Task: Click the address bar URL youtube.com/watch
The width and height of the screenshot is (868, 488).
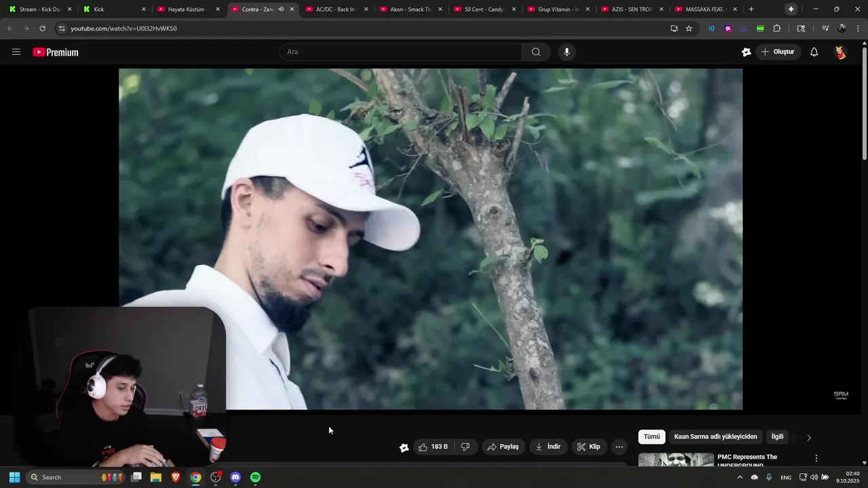Action: click(123, 28)
